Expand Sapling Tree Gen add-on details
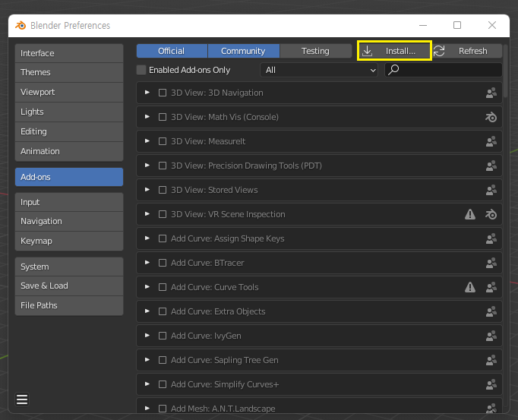 click(x=147, y=359)
